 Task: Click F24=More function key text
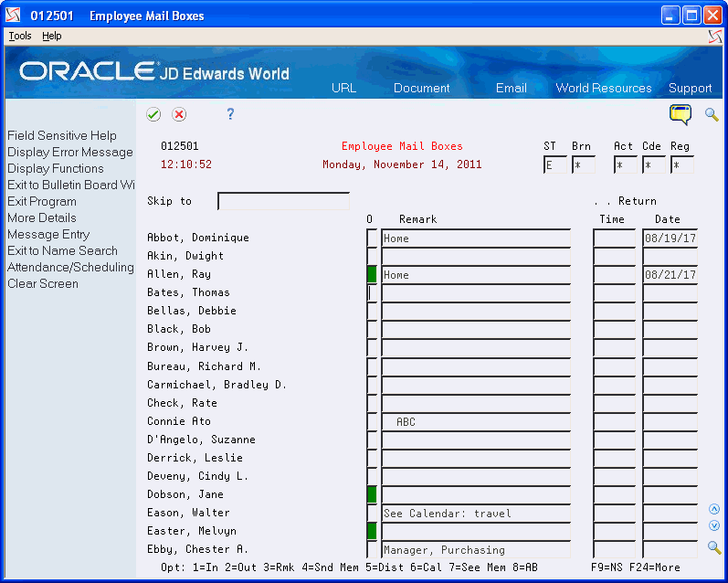click(x=655, y=567)
